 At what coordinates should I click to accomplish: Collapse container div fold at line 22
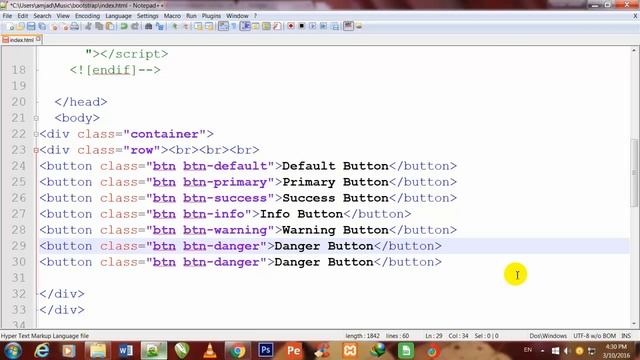click(x=36, y=134)
